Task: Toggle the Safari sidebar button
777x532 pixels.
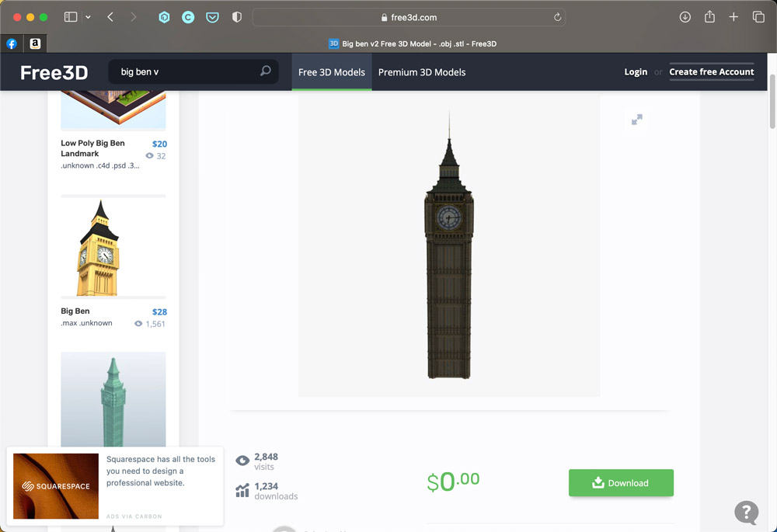Action: click(71, 17)
